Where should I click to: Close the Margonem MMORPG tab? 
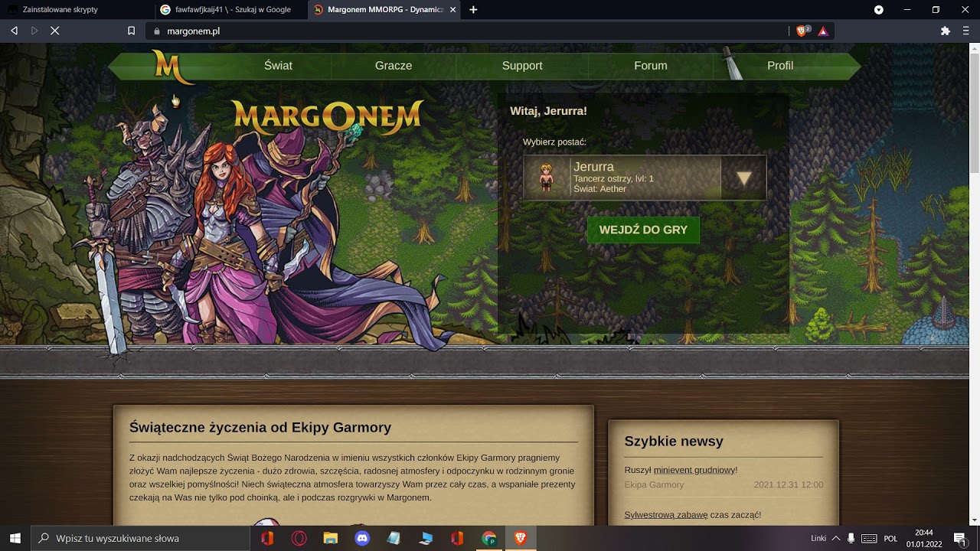click(x=452, y=10)
